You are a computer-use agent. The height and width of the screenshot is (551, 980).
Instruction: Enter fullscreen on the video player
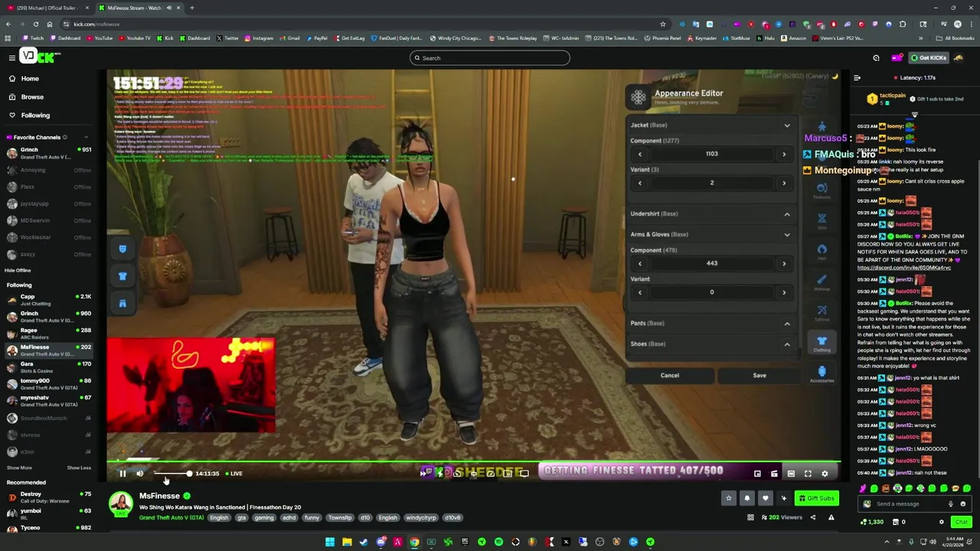point(808,474)
